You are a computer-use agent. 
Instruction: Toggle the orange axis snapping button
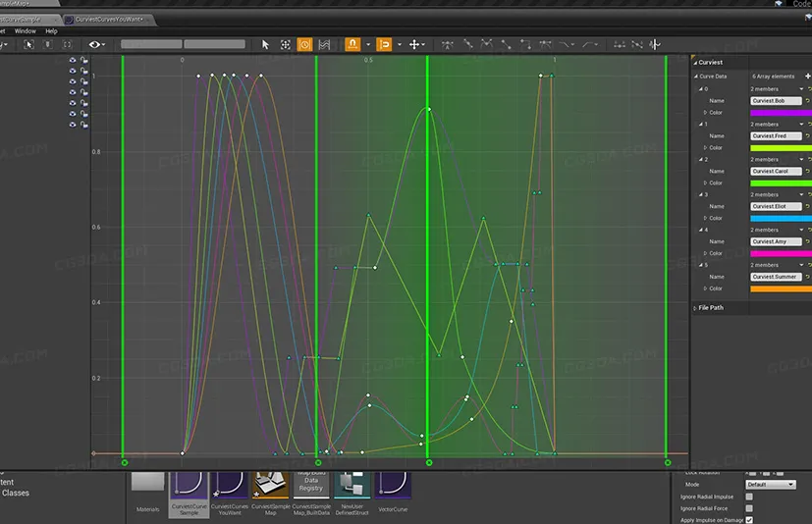(x=384, y=44)
